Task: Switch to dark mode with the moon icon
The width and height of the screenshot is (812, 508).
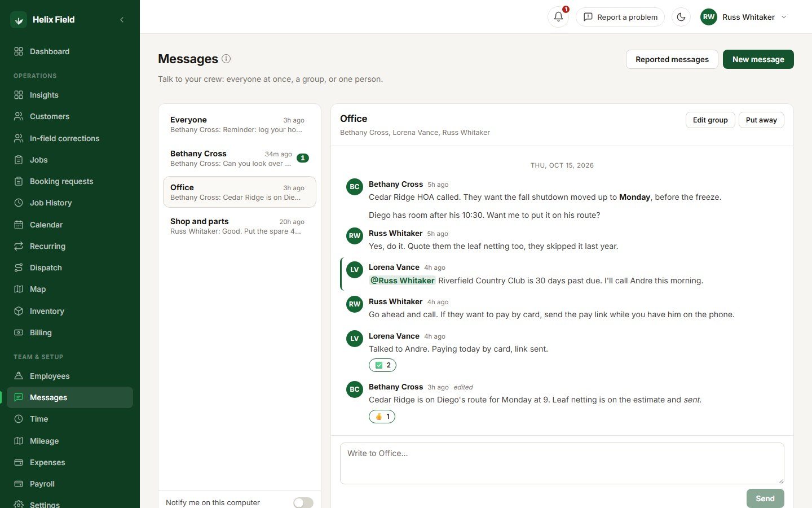Action: (681, 17)
